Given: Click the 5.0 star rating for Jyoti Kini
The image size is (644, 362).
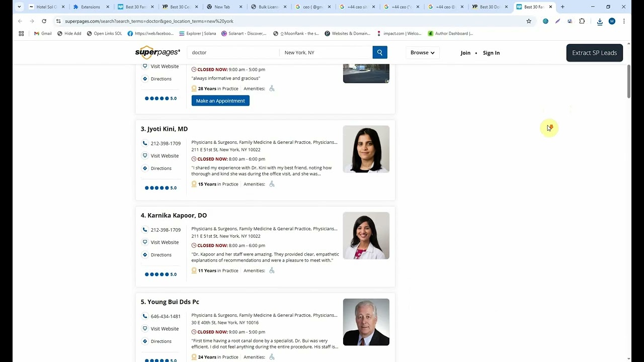Looking at the screenshot, I should tap(160, 188).
